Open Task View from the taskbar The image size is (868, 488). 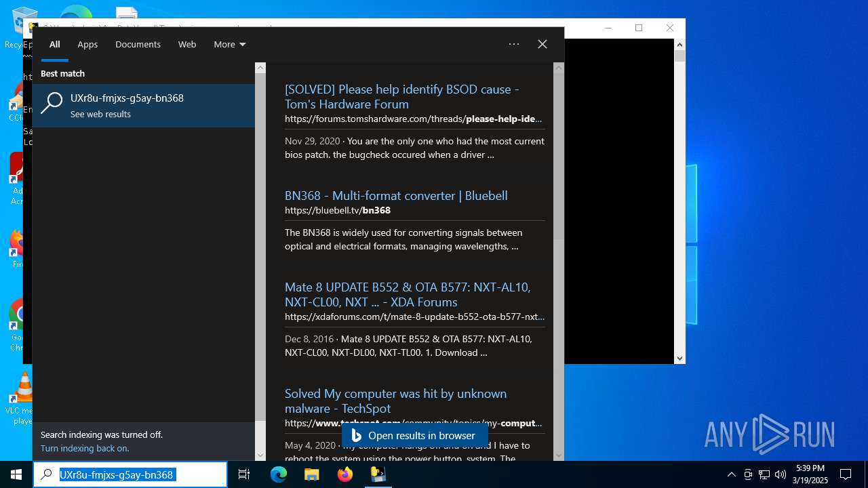(244, 474)
